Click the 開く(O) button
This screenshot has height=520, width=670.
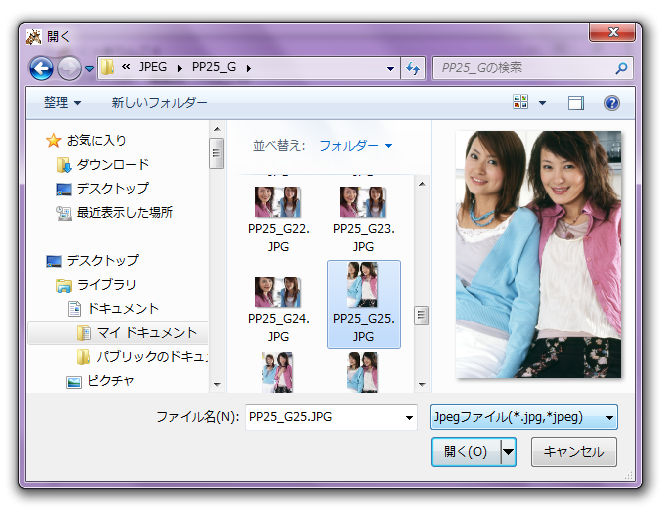click(466, 452)
